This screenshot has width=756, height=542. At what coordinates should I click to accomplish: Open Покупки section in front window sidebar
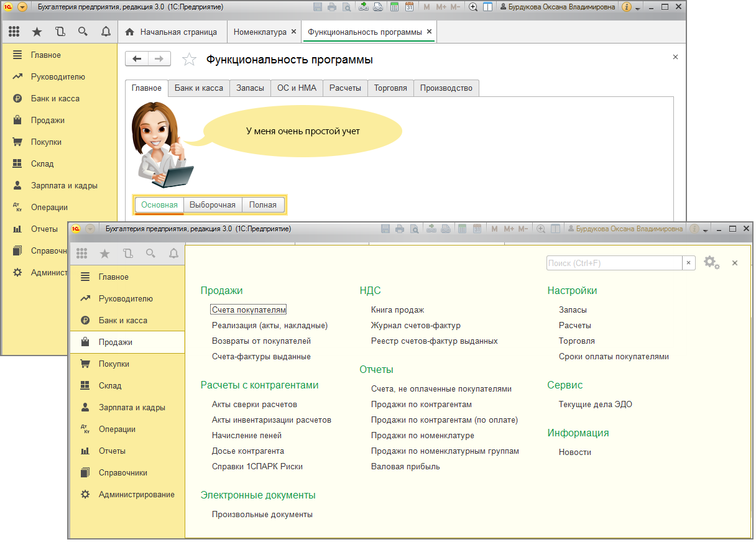tap(127, 364)
